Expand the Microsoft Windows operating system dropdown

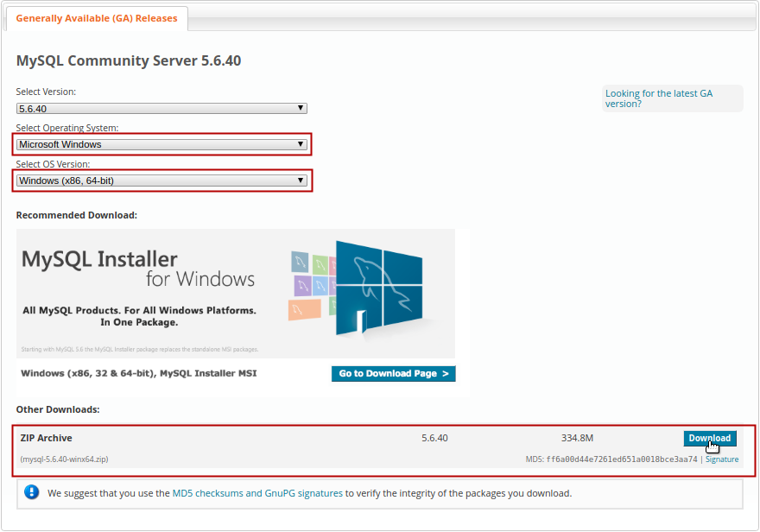pyautogui.click(x=161, y=144)
